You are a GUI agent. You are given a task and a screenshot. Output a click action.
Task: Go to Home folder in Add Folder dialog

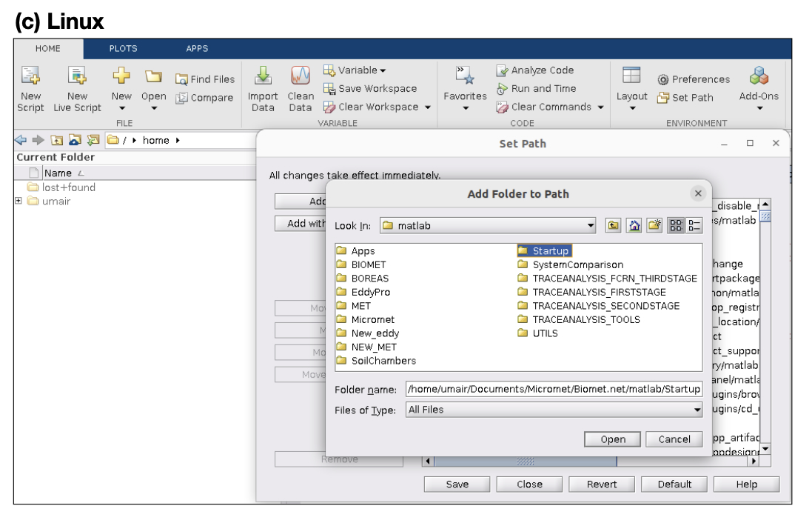[x=634, y=225]
